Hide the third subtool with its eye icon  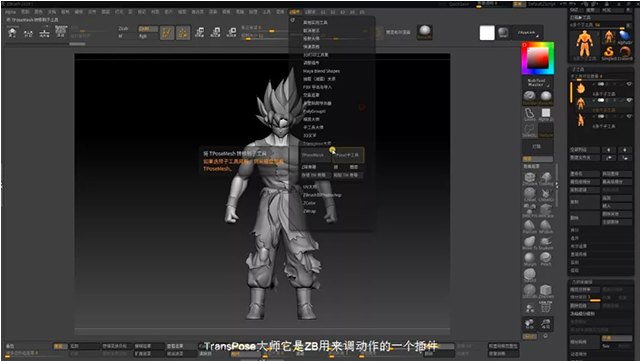[629, 116]
